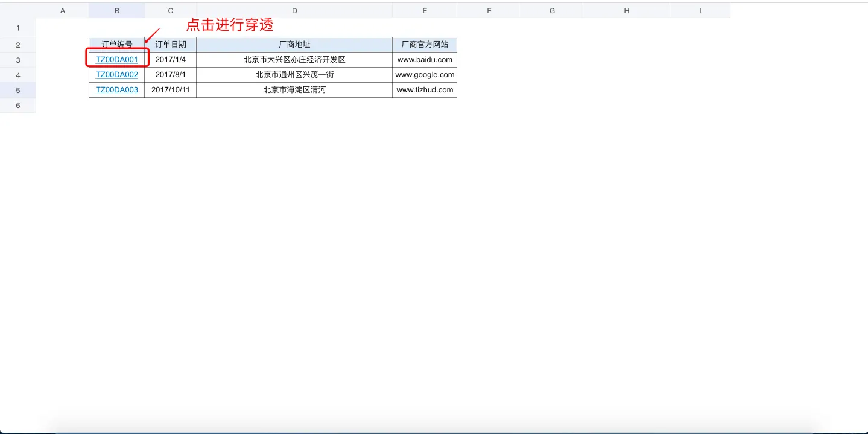Image resolution: width=868 pixels, height=434 pixels.
Task: Click date cell 2017/10/11
Action: pyautogui.click(x=171, y=90)
